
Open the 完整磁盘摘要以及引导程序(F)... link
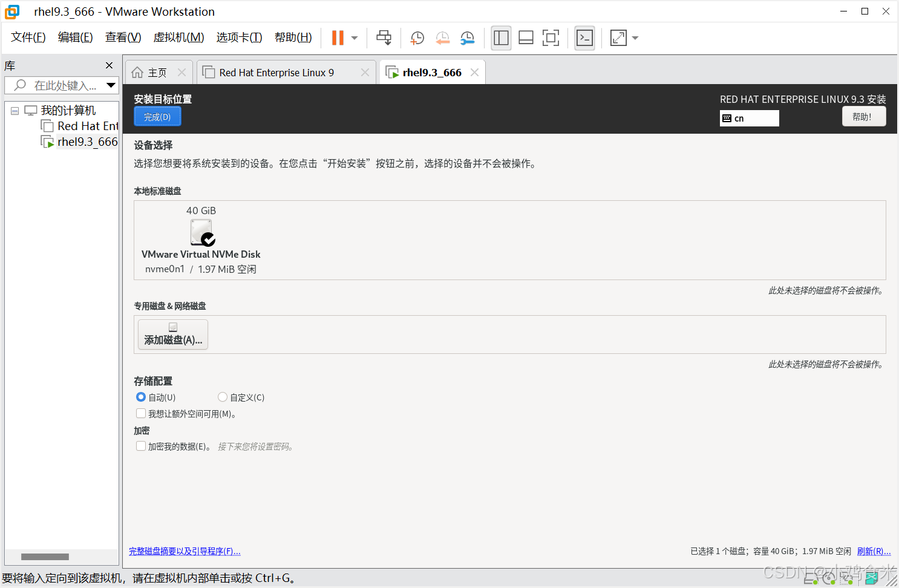(185, 551)
